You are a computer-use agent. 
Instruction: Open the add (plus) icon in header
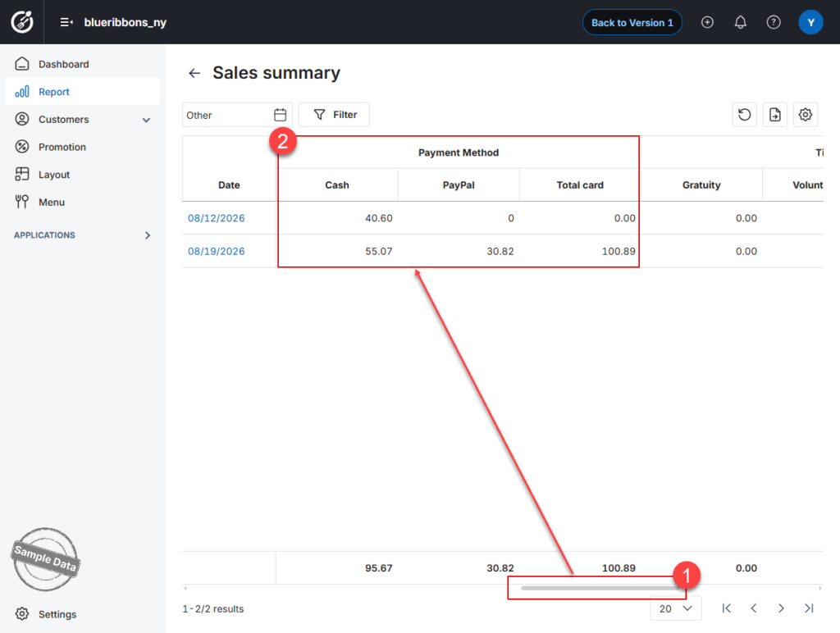point(707,22)
